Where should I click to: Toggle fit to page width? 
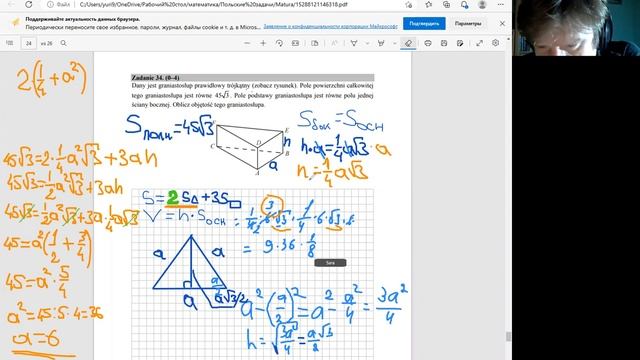coord(296,43)
